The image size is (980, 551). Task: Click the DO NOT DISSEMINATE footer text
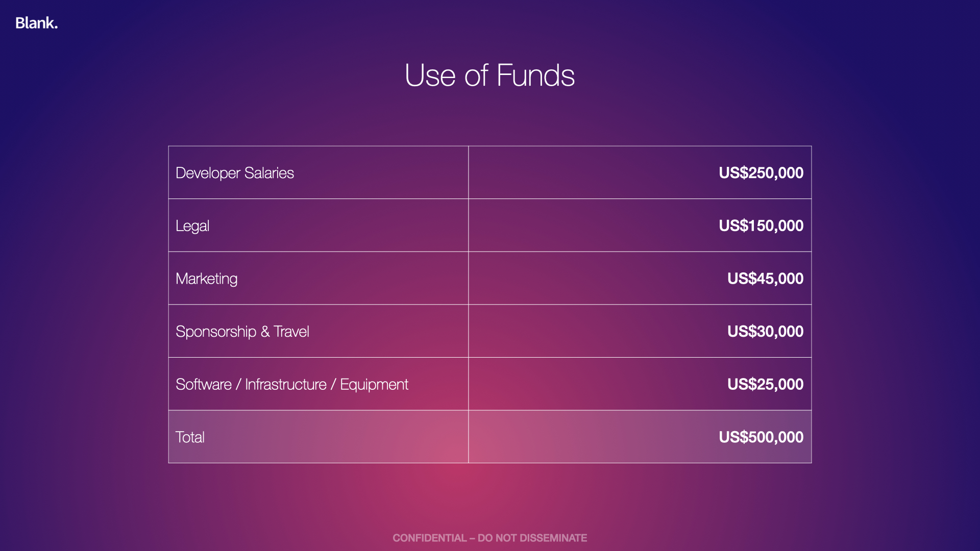tap(532, 538)
